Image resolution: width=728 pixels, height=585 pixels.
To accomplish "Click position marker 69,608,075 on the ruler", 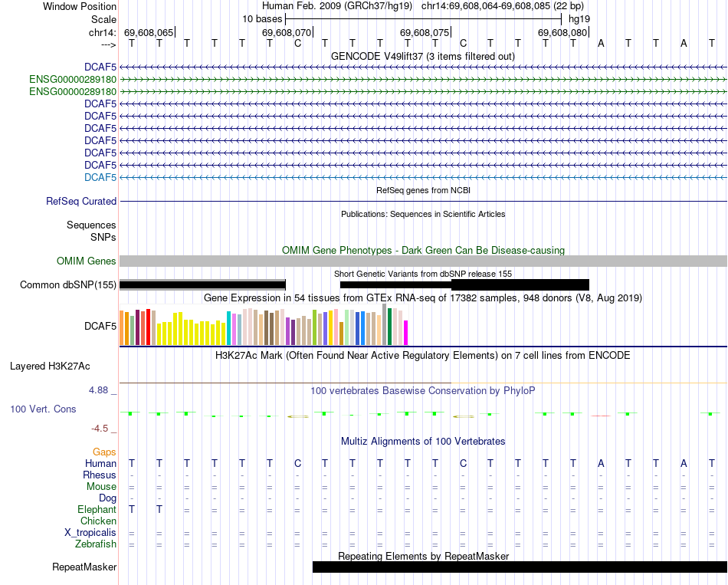I will [x=425, y=32].
